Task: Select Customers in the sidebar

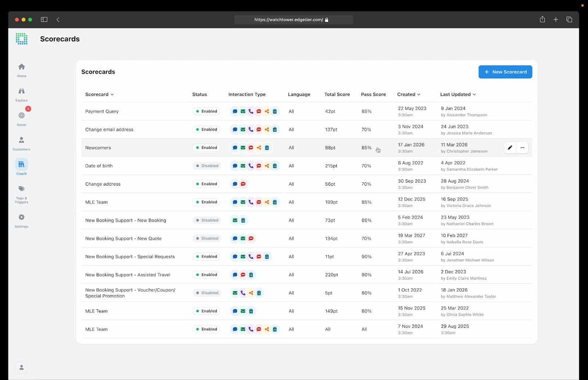Action: click(22, 140)
